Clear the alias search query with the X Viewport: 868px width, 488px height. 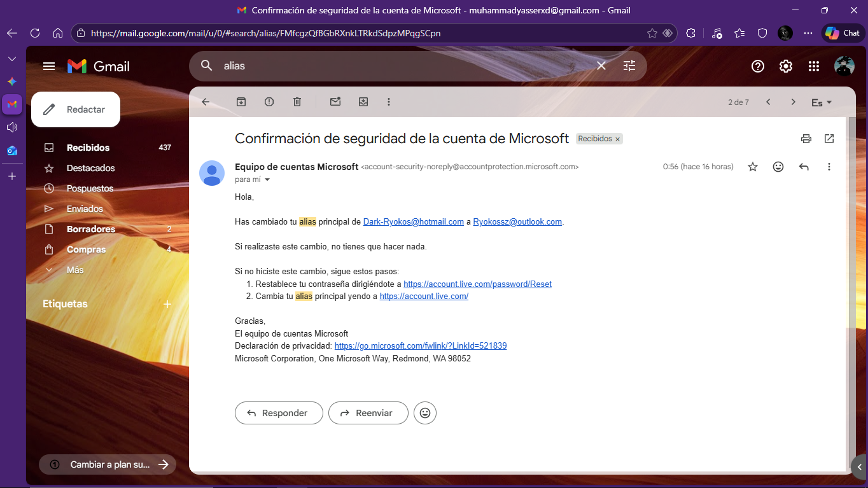(x=601, y=66)
